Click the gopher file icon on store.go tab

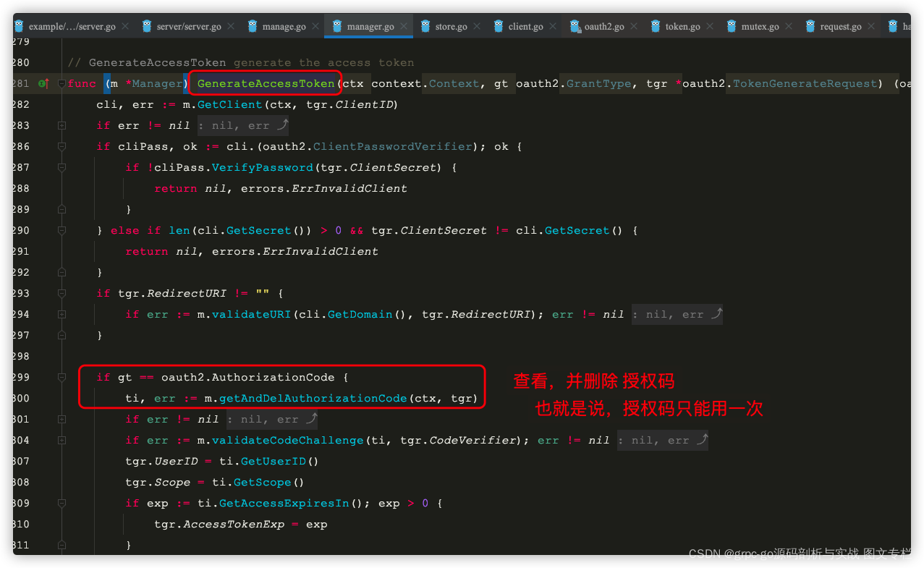425,27
